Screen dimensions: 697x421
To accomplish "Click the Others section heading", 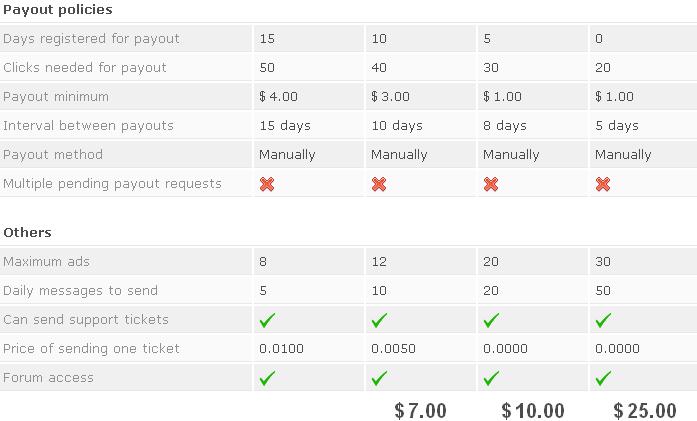I will point(27,233).
